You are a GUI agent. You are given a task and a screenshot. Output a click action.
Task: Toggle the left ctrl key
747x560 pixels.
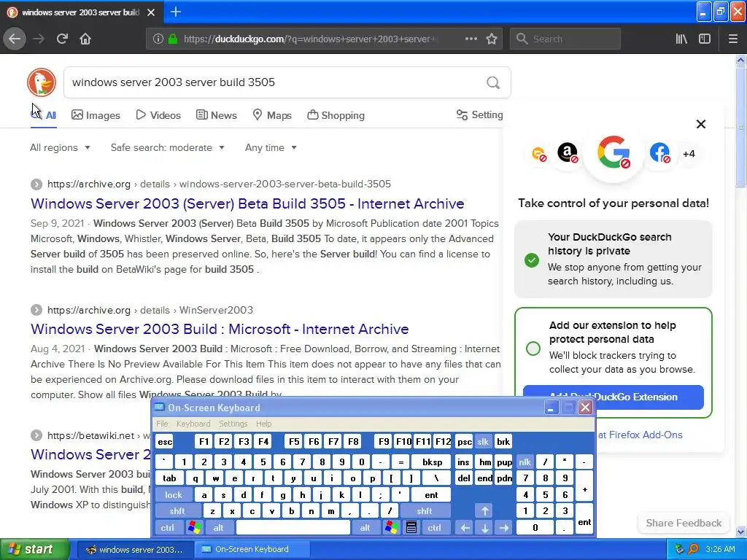168,527
